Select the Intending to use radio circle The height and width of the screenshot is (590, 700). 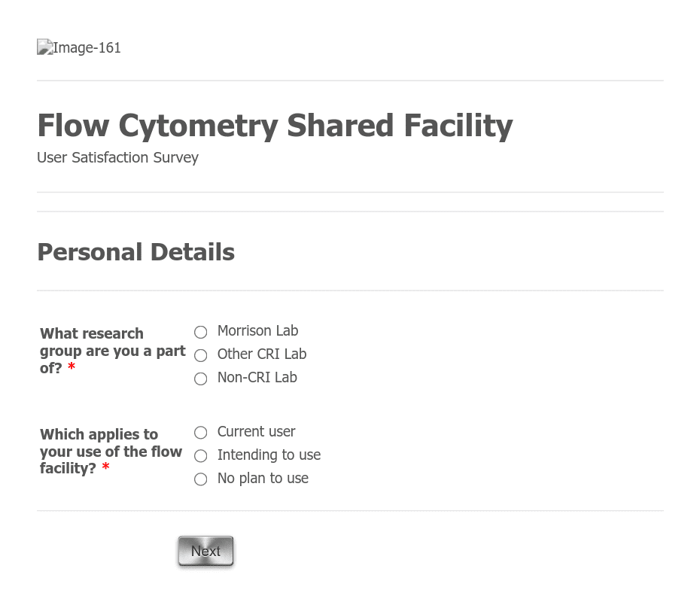tap(200, 456)
